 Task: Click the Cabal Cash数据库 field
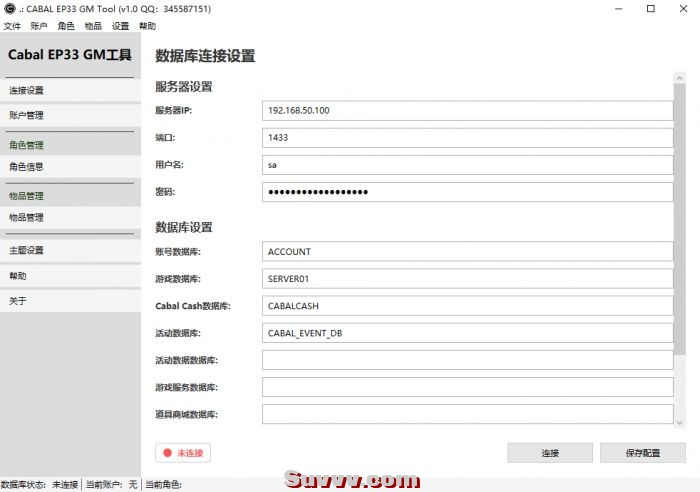coord(467,306)
